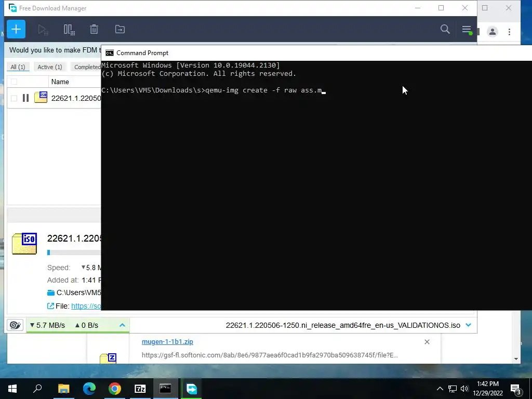Click the download speed 5.7 MB/s indicator
Viewport: 532px width, 399px height.
(x=47, y=325)
